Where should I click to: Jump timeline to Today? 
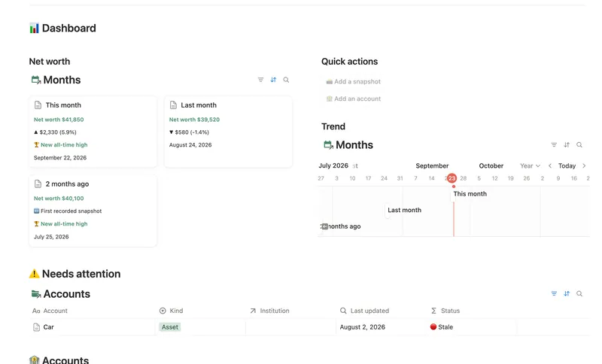pyautogui.click(x=567, y=165)
